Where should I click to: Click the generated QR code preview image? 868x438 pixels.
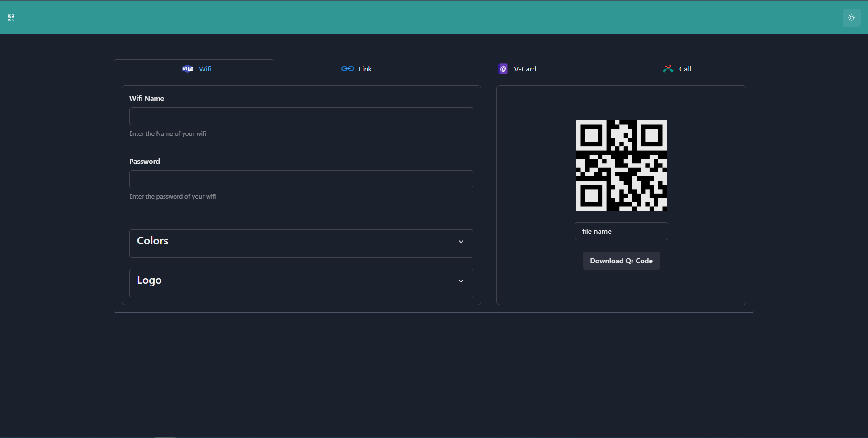point(621,165)
